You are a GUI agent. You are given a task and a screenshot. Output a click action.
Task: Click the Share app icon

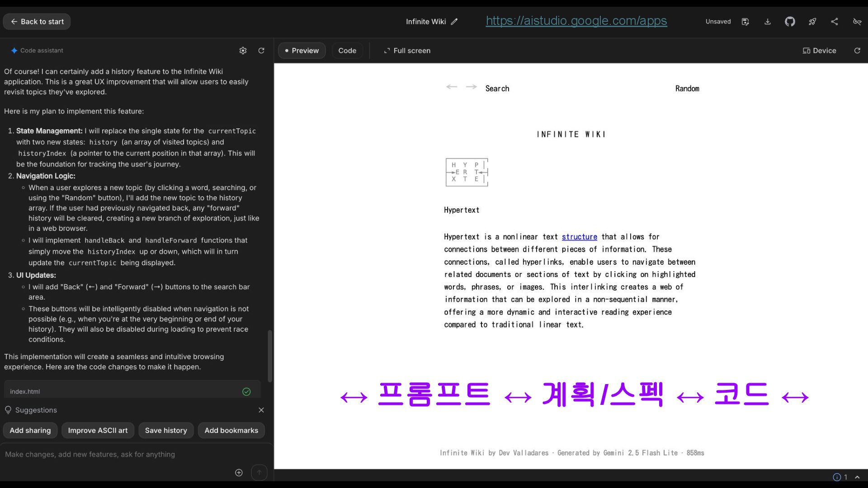835,22
